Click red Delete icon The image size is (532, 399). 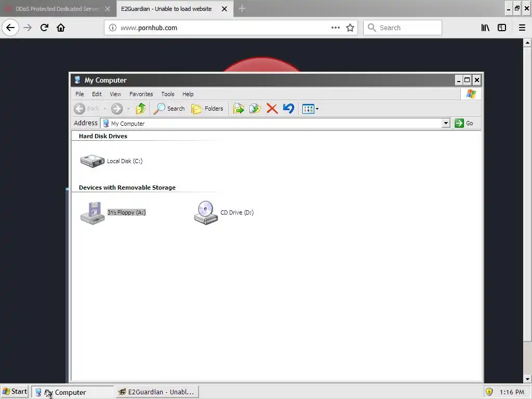(x=272, y=109)
